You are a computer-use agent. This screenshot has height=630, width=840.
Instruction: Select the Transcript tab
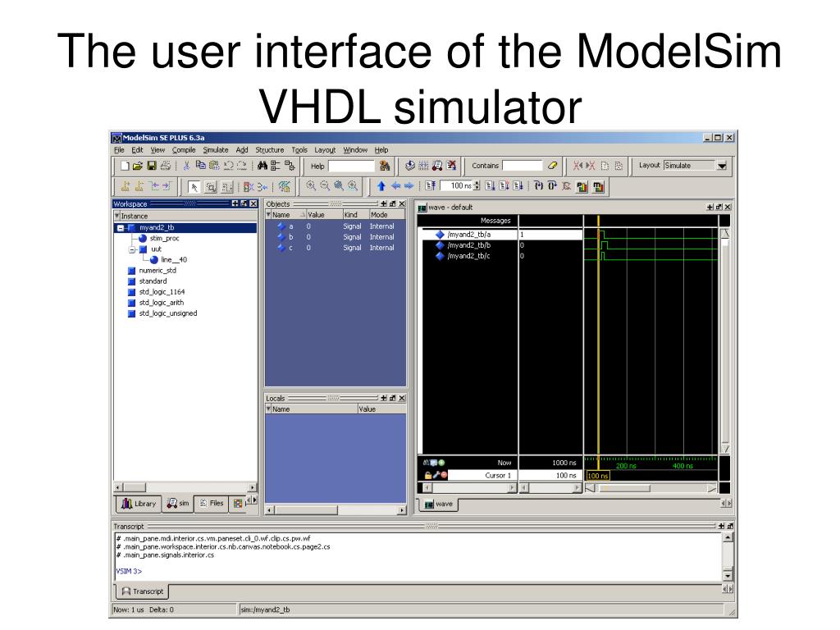[x=143, y=591]
